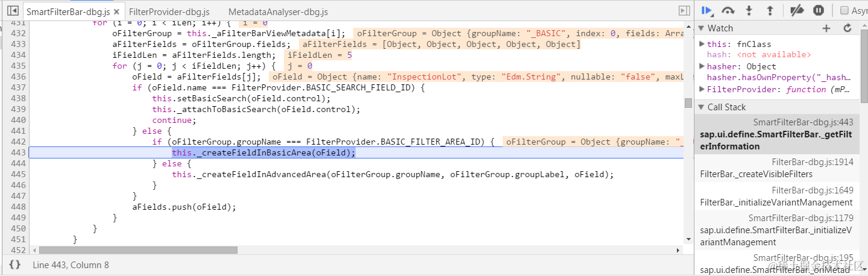Screen dimensions: 868x276
Task: Click line number 443 in gutter
Action: click(x=19, y=153)
